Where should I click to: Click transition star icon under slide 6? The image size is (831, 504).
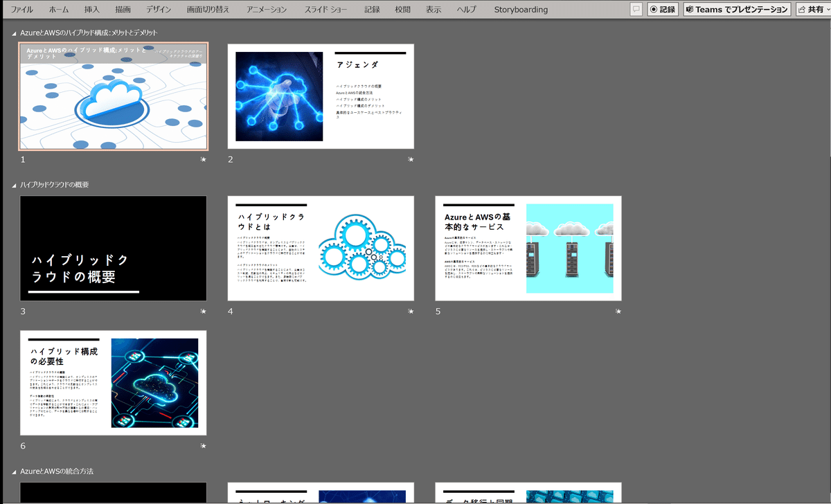click(x=203, y=447)
